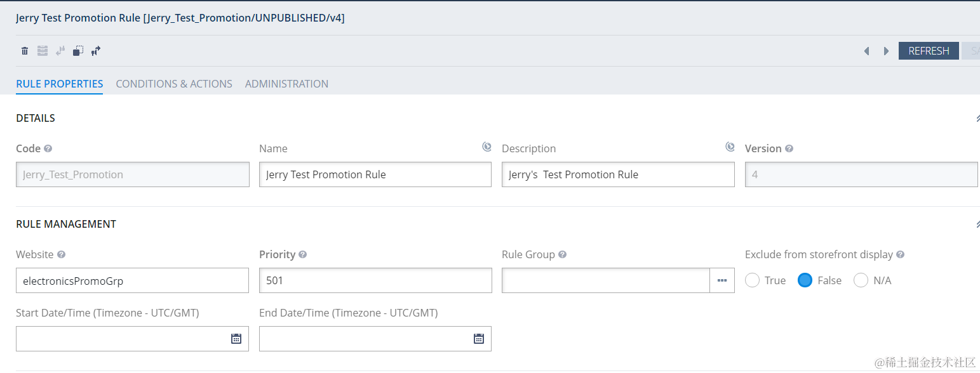Select False for Exclude from storefront display
The width and height of the screenshot is (980, 373).
point(805,280)
